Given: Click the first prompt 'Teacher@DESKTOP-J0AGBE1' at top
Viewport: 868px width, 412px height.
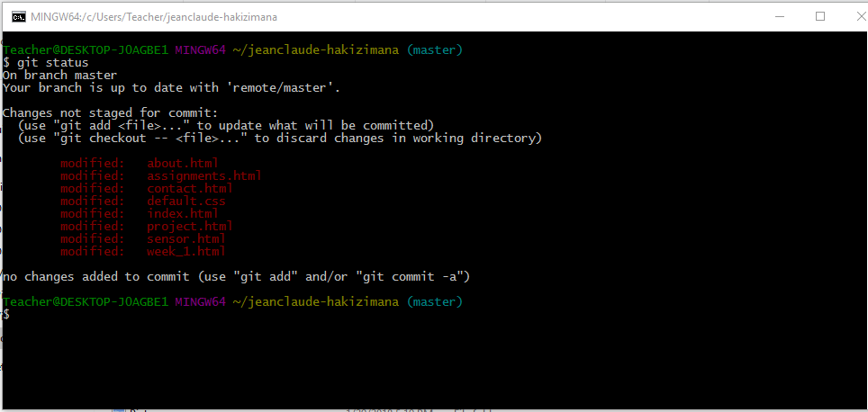Looking at the screenshot, I should 86,49.
